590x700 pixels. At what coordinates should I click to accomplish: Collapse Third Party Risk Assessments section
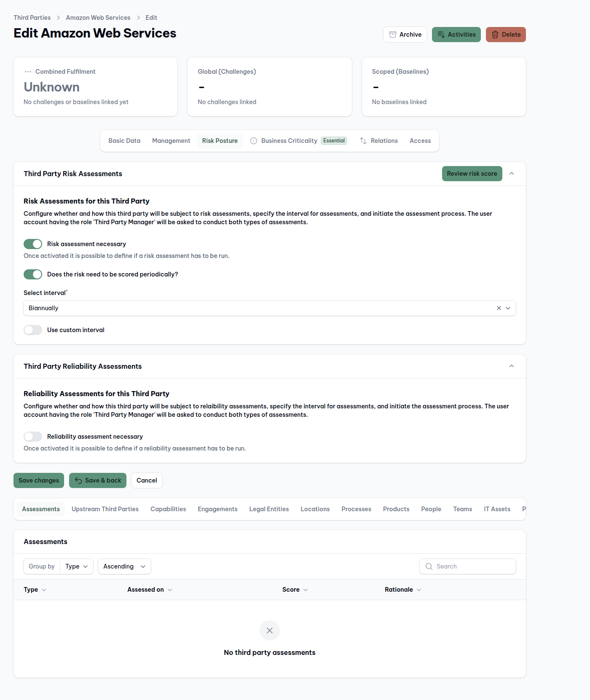tap(512, 174)
